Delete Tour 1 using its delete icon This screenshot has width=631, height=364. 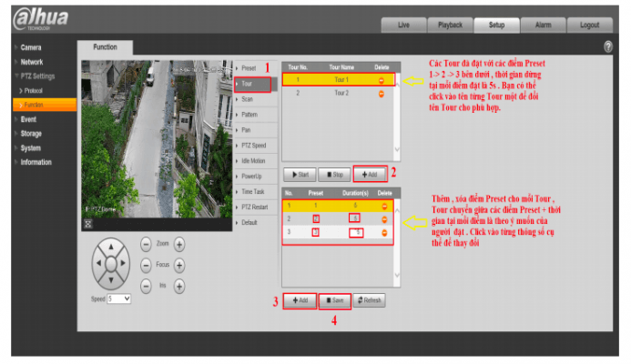tap(382, 80)
